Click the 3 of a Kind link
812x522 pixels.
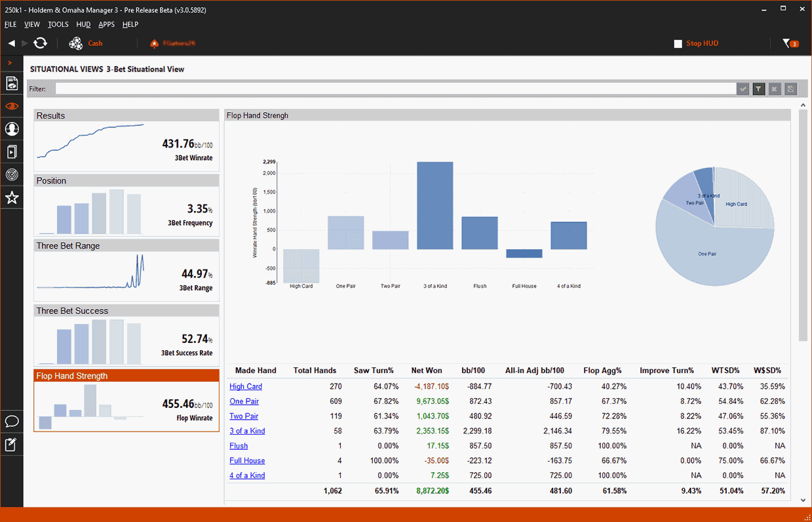point(247,431)
